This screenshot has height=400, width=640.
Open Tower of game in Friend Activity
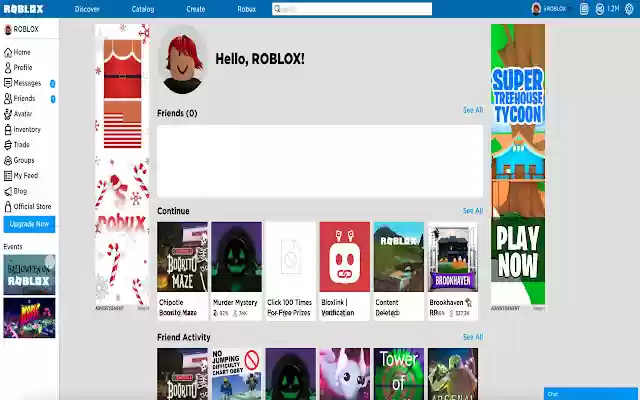399,373
